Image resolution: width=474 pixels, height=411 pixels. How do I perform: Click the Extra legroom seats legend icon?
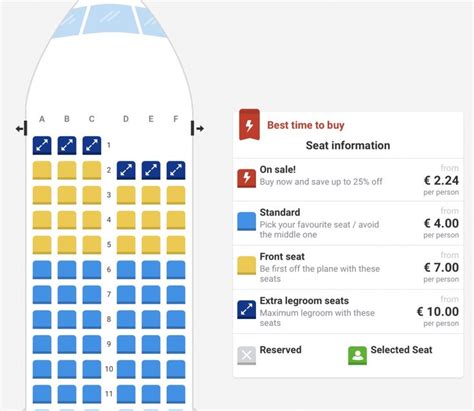click(x=247, y=310)
